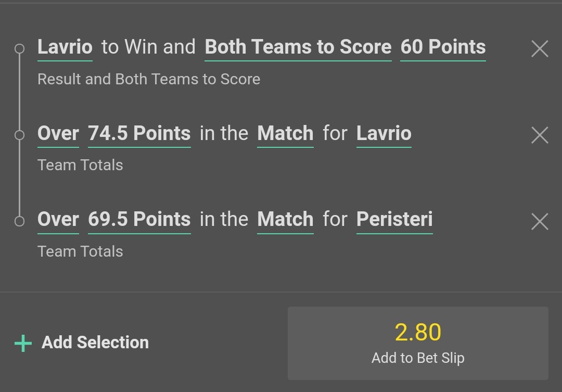
Task: Open the Both Teams to Score dropdown
Action: (x=298, y=47)
